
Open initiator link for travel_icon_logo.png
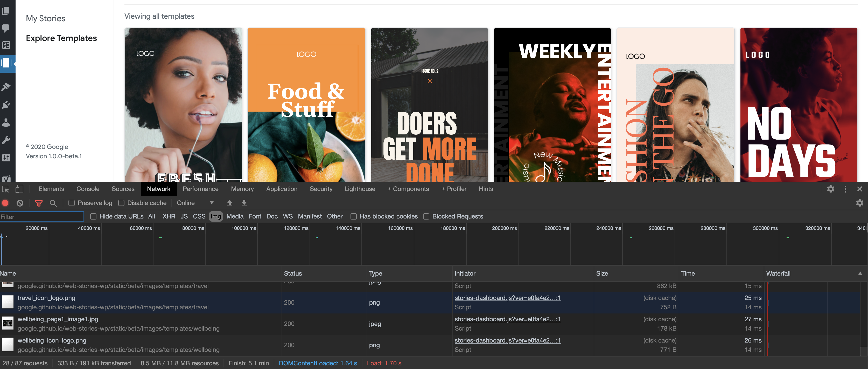click(x=508, y=298)
